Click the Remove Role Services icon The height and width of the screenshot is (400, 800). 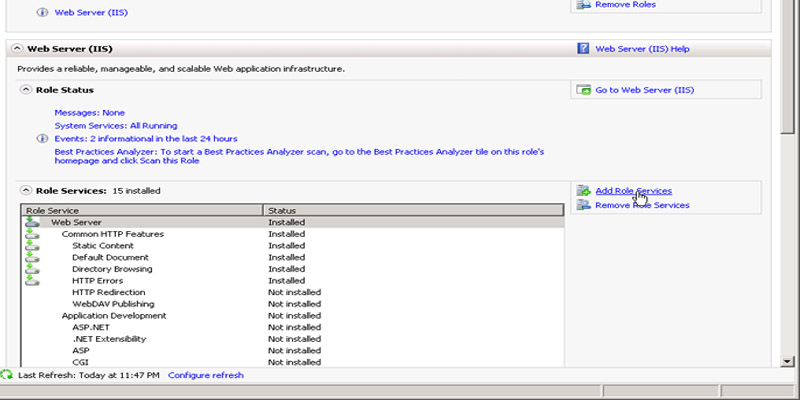click(x=584, y=205)
